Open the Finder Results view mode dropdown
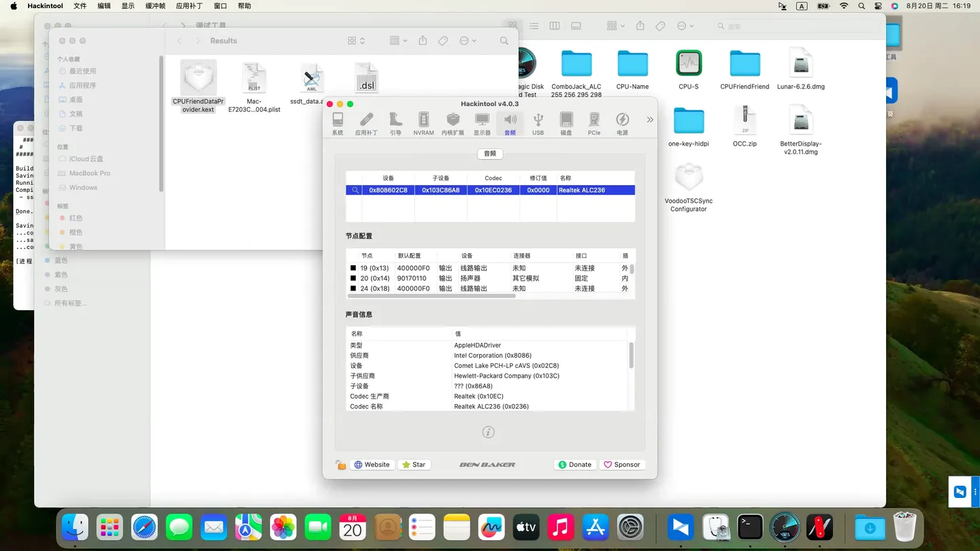The width and height of the screenshot is (980, 551). point(357,41)
